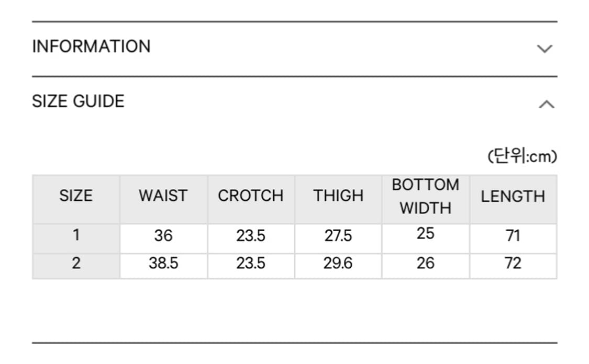Click the waist value 38.5 cell
Viewport: 589px width, 364px height.
pyautogui.click(x=163, y=266)
